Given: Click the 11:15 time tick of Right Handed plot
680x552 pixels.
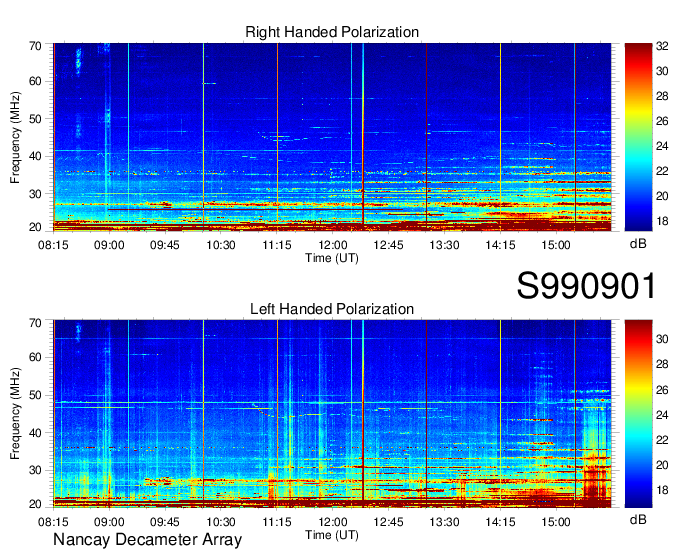Looking at the screenshot, I should [277, 245].
